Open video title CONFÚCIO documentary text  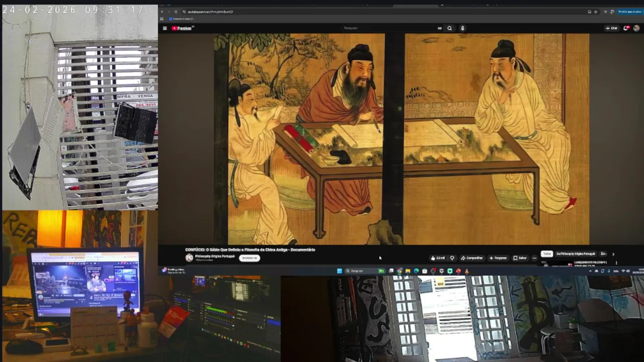point(250,250)
